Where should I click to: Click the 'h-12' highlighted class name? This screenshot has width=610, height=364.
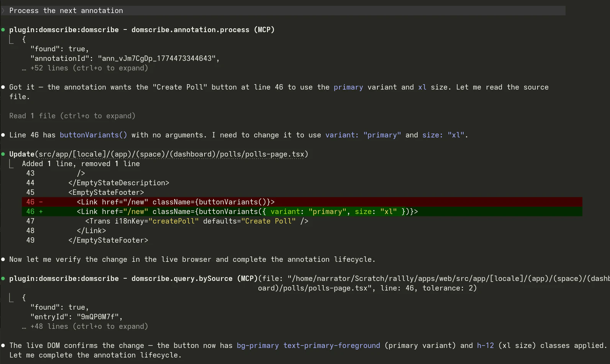point(485,346)
